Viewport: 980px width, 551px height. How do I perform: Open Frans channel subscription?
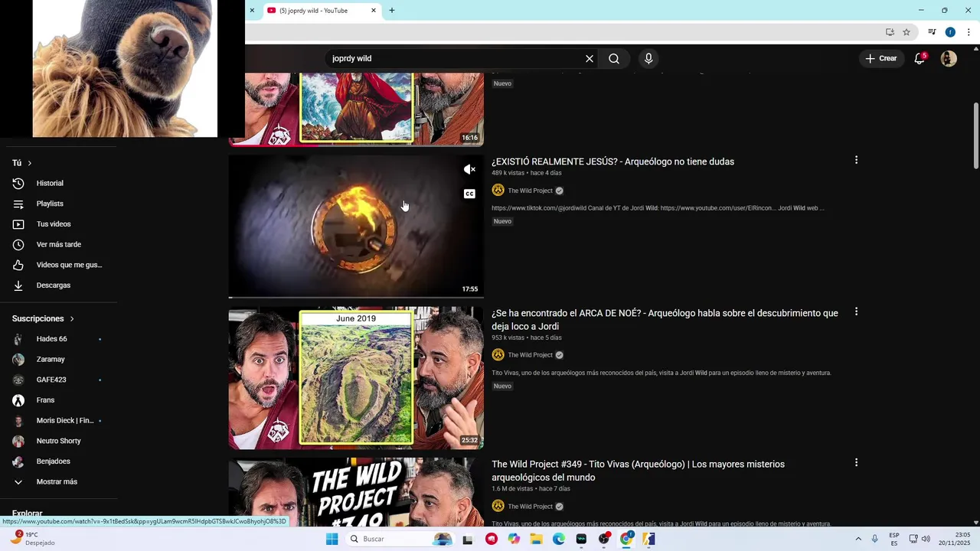tap(45, 400)
